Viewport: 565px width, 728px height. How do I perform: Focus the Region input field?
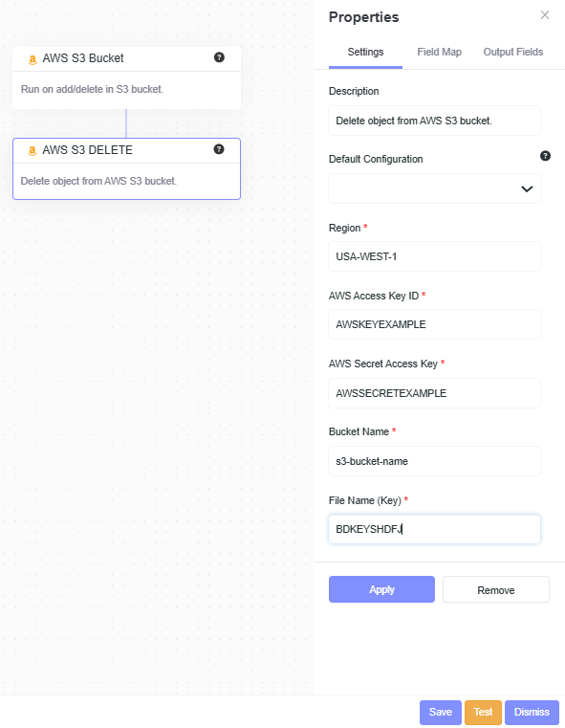[x=434, y=256]
